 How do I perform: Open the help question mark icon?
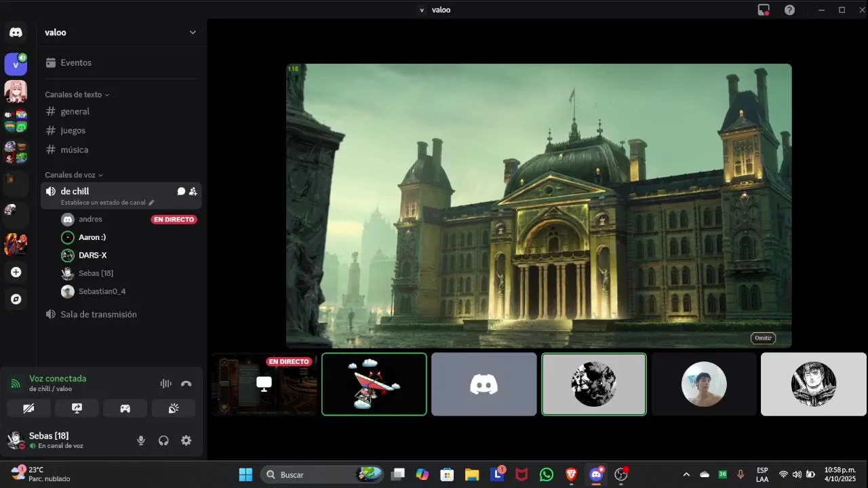point(789,9)
